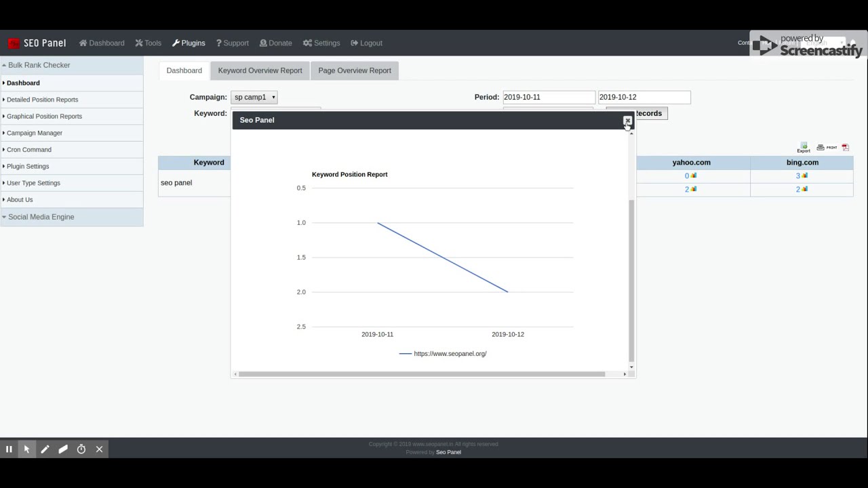
Task: Click the popup horizontal scroll left arrow
Action: click(235, 374)
